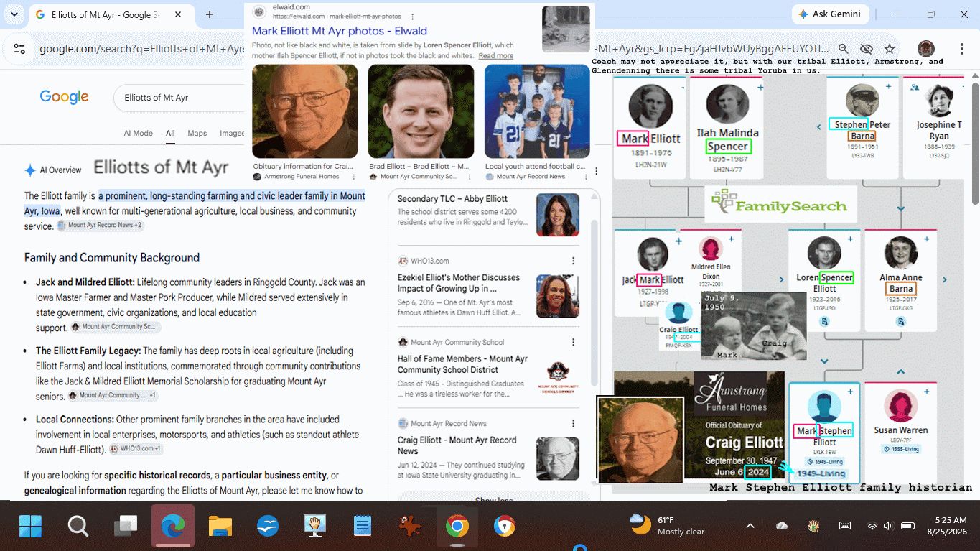Close the Elliotts of Mt Ayr tab
The image size is (980, 551).
pyautogui.click(x=177, y=14)
